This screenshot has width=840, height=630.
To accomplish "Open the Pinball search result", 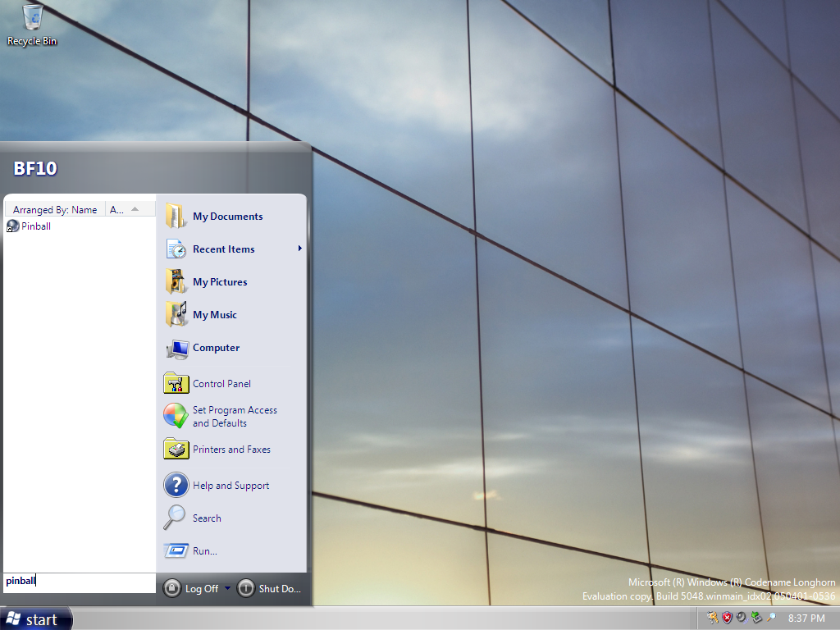I will coord(35,226).
